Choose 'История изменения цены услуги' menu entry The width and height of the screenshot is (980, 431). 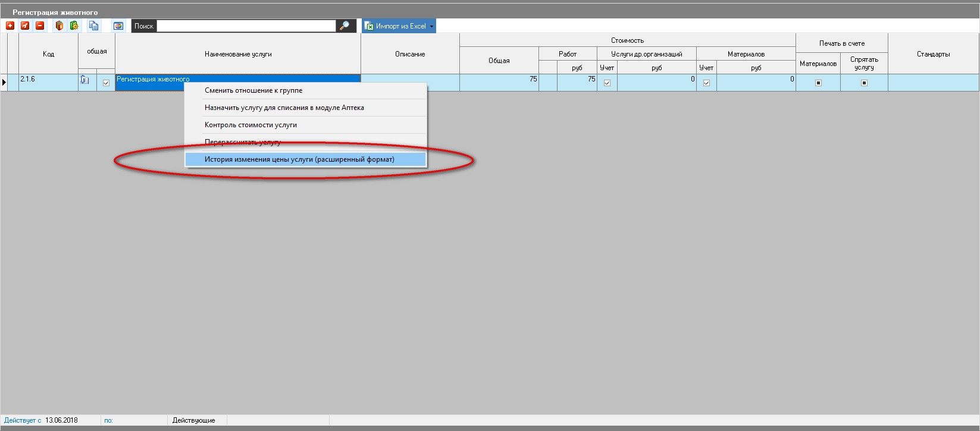[299, 159]
